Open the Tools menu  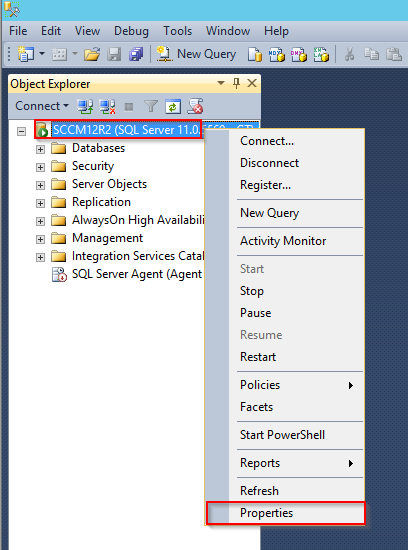(x=178, y=31)
